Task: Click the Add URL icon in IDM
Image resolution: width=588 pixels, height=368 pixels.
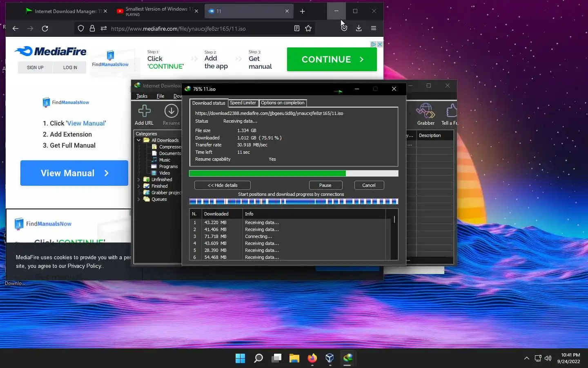Action: coord(144,111)
